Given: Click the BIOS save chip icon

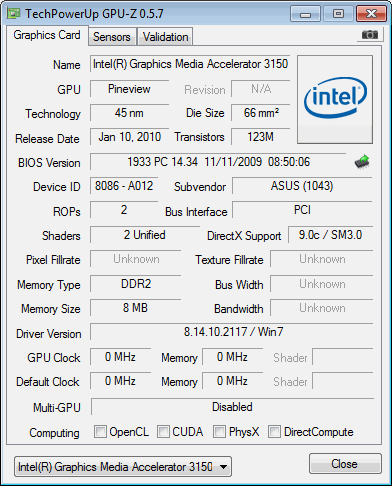Looking at the screenshot, I should tap(362, 162).
